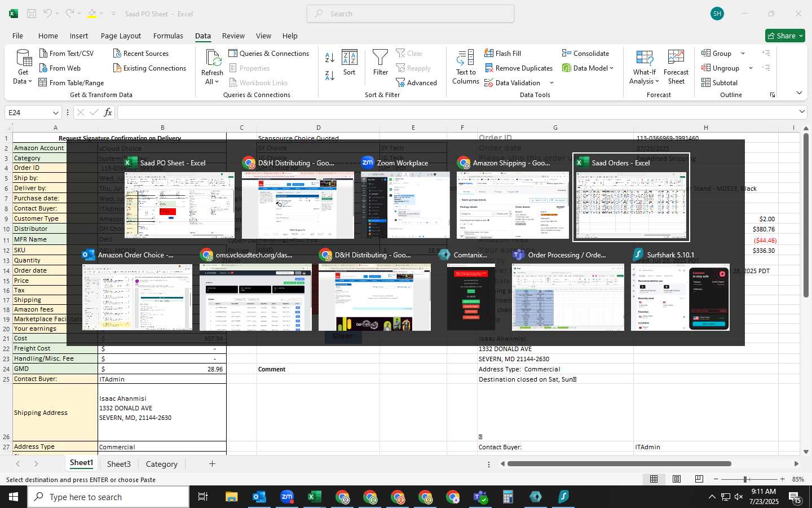
Task: Create a Forecast Sheet
Action: click(676, 68)
